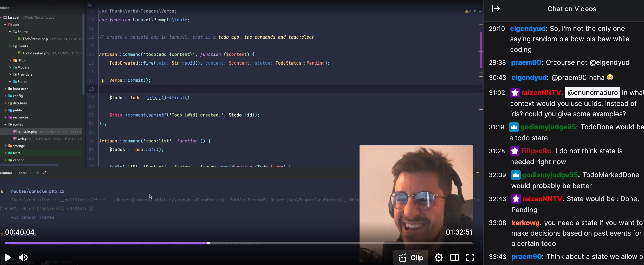This screenshot has height=265, width=644.
Task: Seek on the video progress bar
Action: click(x=239, y=243)
